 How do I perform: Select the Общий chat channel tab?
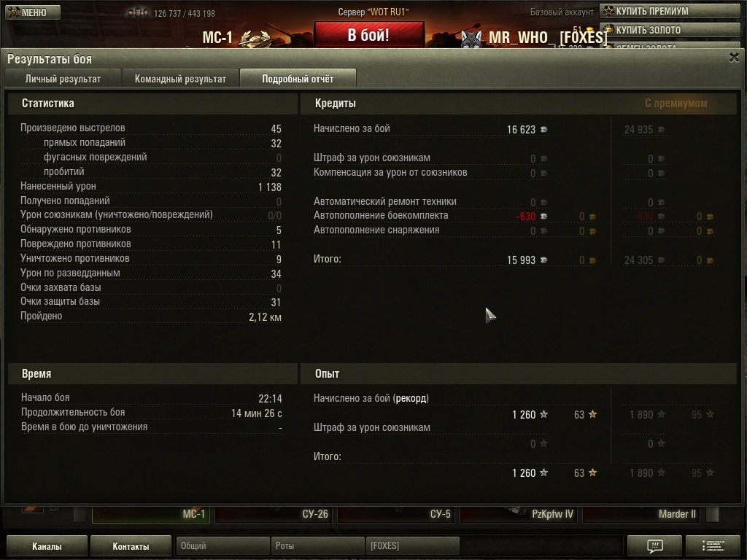[222, 545]
